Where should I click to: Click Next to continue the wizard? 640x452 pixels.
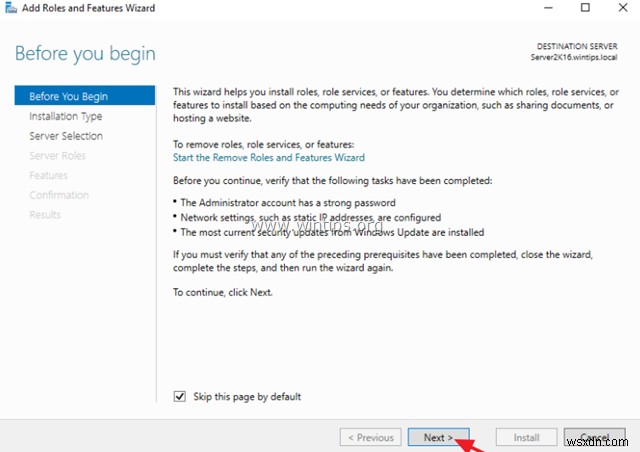437,437
